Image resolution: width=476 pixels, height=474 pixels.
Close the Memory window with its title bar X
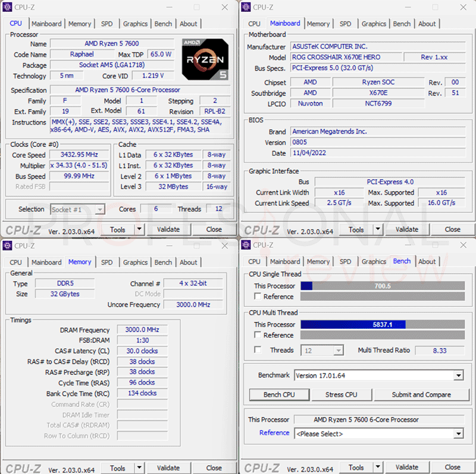225,246
